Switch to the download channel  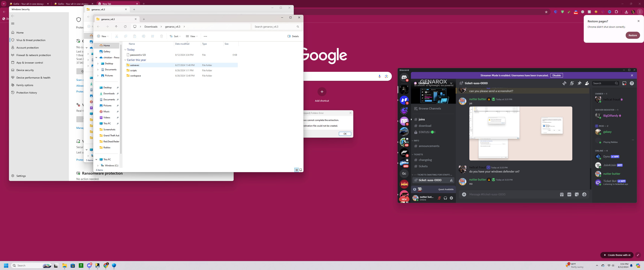pos(425,126)
